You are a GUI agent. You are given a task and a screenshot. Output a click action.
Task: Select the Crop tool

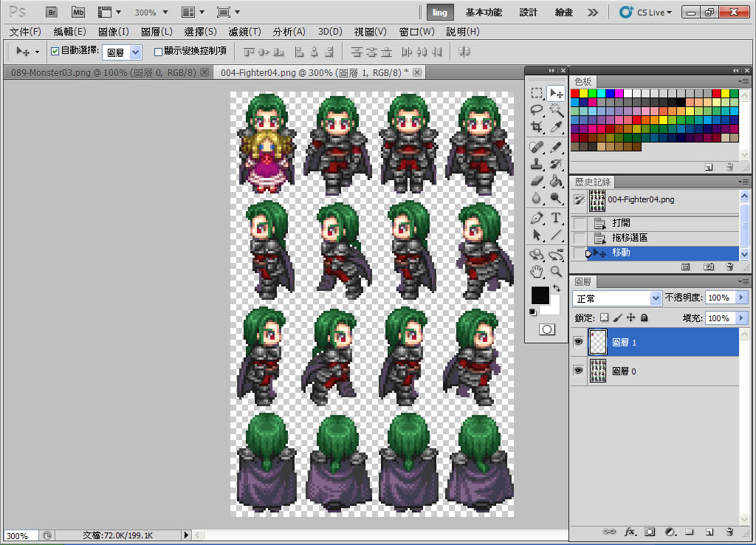[537, 127]
